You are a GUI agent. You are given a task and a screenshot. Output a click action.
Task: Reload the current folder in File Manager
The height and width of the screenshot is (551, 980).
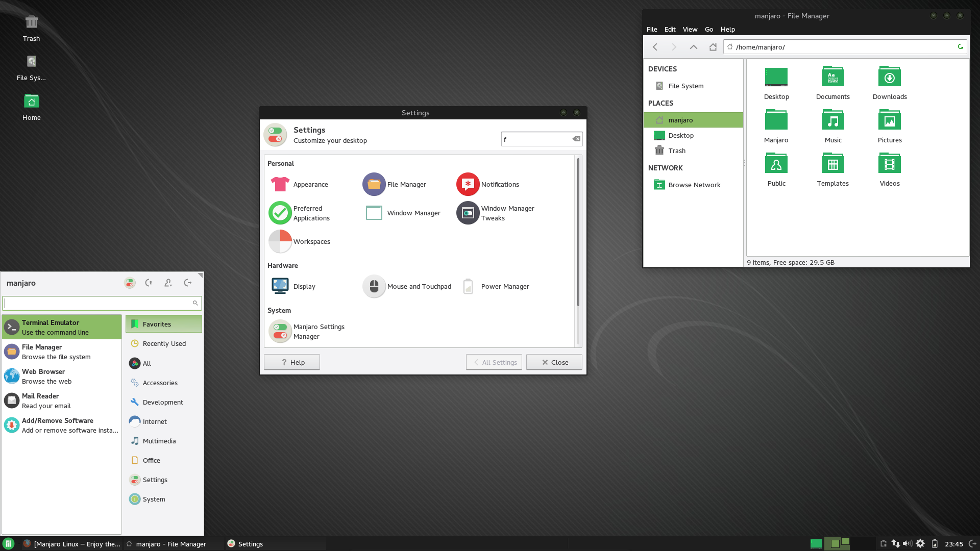(961, 47)
